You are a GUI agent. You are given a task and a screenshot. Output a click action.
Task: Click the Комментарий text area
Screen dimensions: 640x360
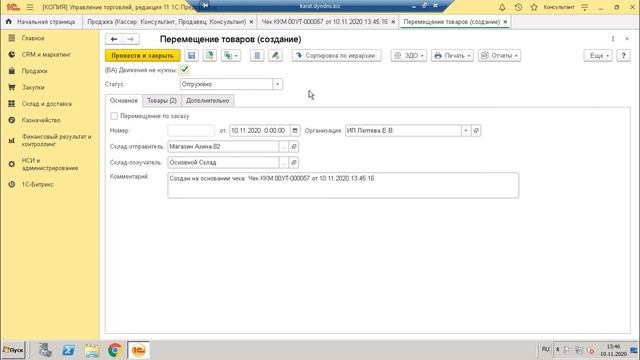(x=343, y=185)
